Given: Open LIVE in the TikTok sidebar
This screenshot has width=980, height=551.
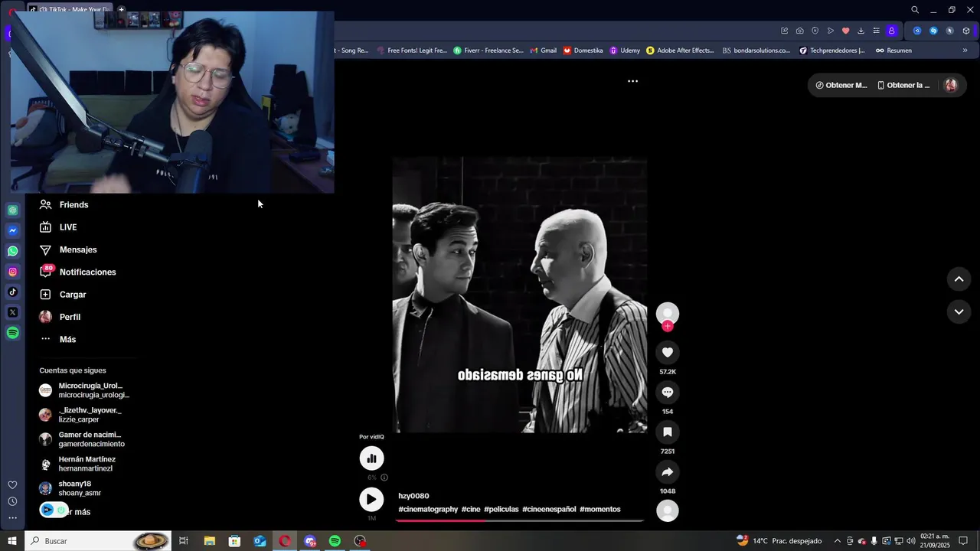Looking at the screenshot, I should pos(58,227).
